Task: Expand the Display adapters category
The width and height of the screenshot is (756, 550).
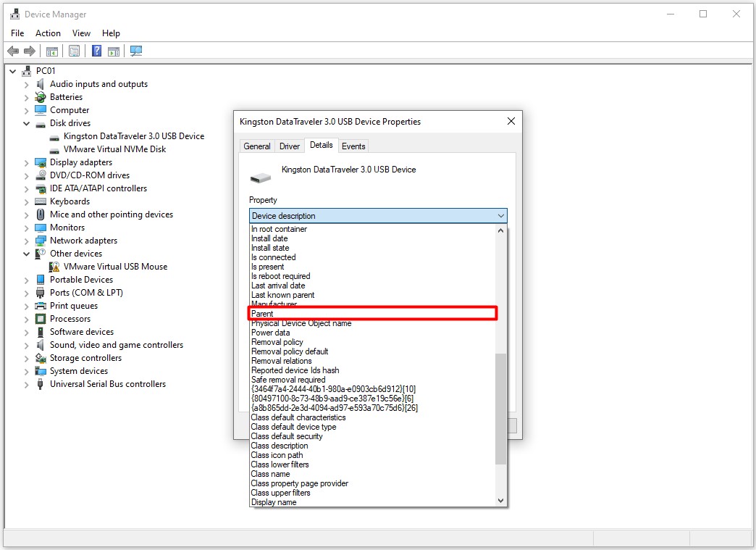Action: tap(27, 162)
